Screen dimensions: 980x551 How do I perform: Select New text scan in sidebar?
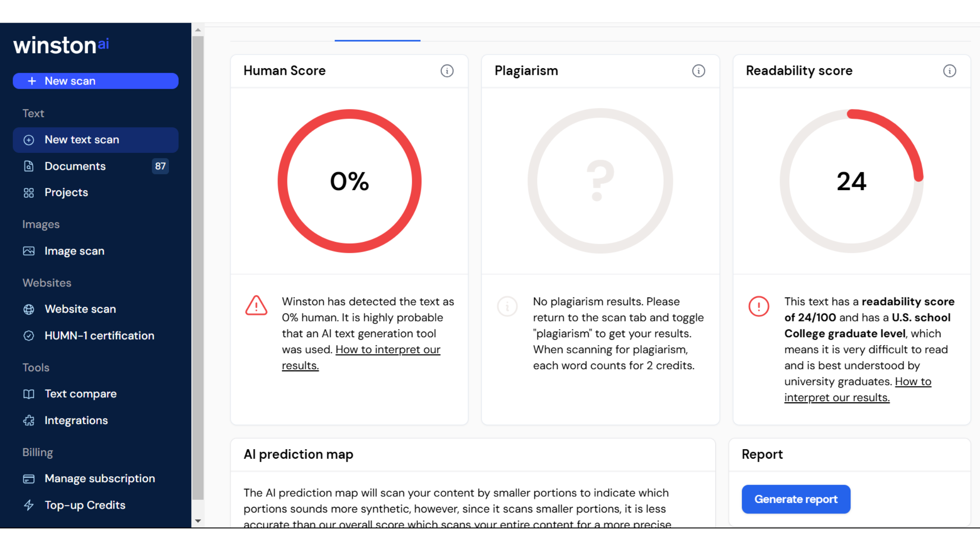[95, 140]
